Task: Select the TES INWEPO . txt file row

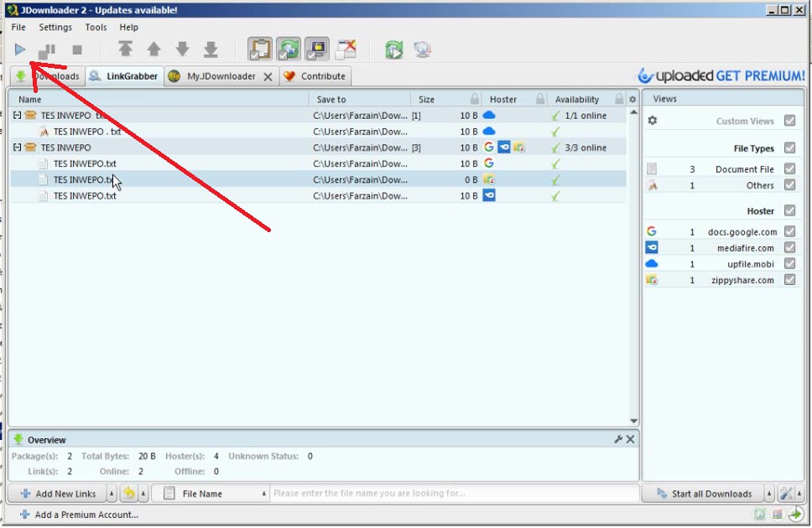Action: 318,132
